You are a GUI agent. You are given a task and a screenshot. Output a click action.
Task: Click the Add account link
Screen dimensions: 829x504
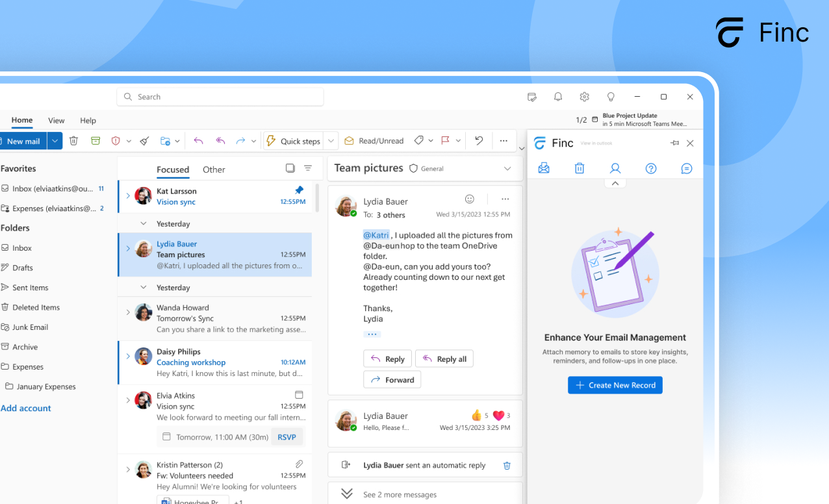pos(26,409)
